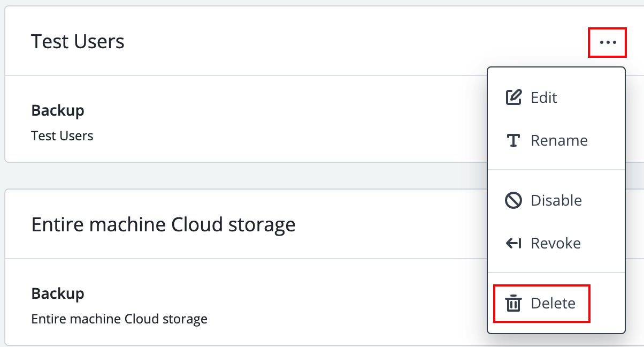
Task: Open the Entire machine Cloud storage plan
Action: (164, 224)
